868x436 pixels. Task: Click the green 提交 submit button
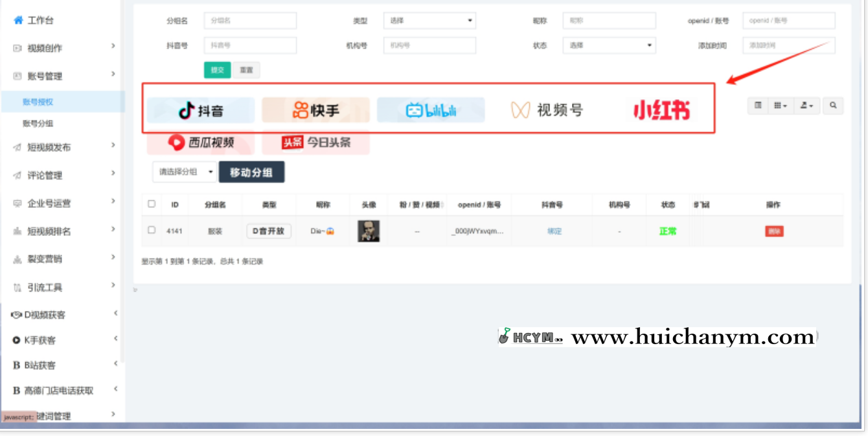click(217, 69)
